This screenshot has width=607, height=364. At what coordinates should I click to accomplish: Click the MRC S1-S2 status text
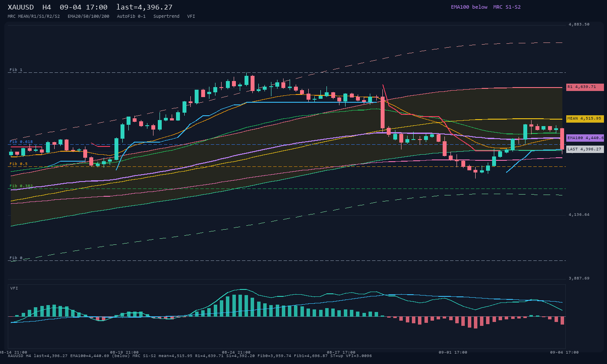click(507, 7)
